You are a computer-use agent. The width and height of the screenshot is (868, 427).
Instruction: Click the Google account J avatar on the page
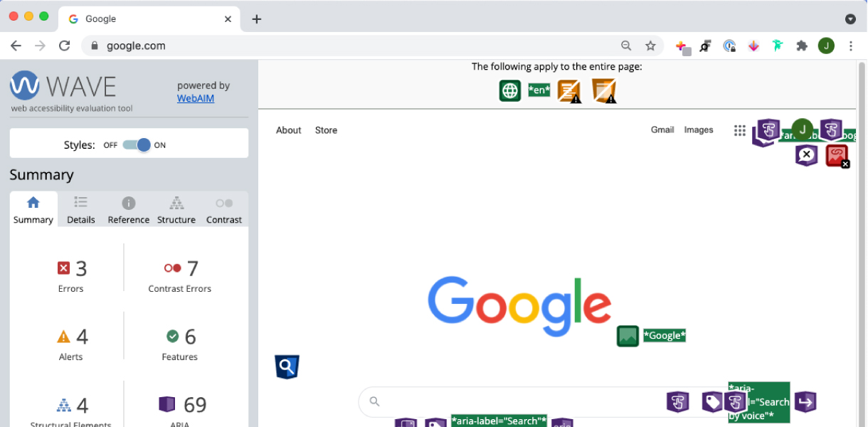[803, 130]
